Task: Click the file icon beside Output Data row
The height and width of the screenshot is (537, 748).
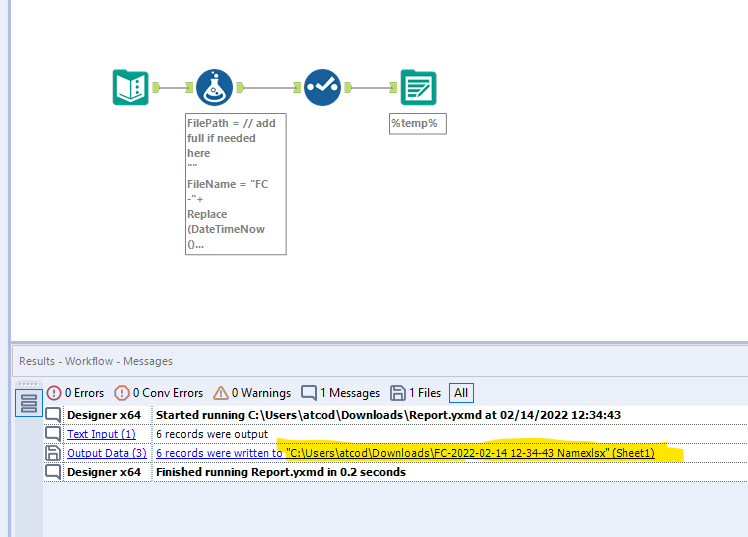Action: [x=53, y=453]
